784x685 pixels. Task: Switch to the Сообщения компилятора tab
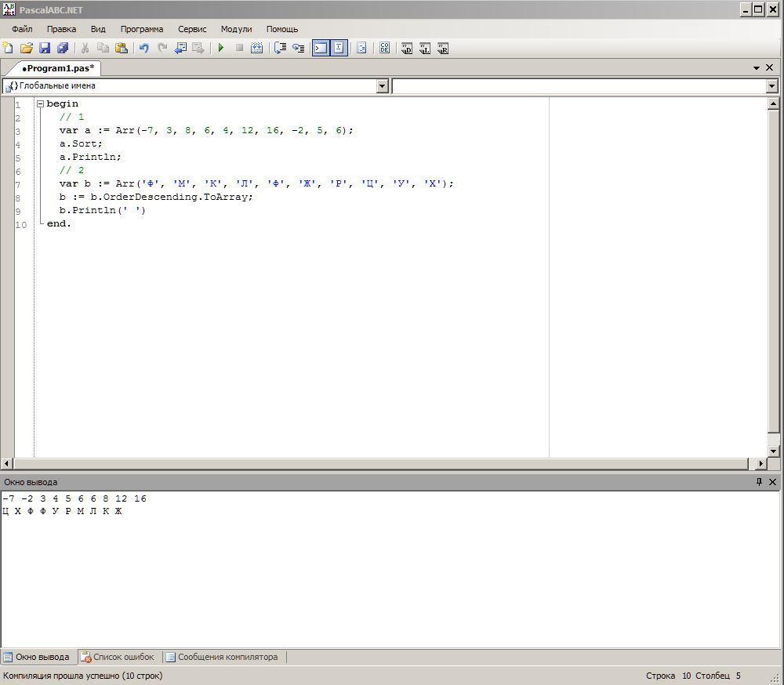point(227,657)
